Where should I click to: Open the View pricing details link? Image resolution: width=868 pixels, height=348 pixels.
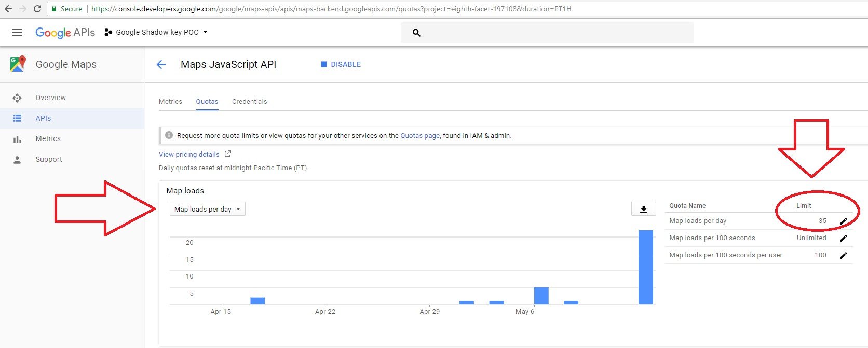189,154
